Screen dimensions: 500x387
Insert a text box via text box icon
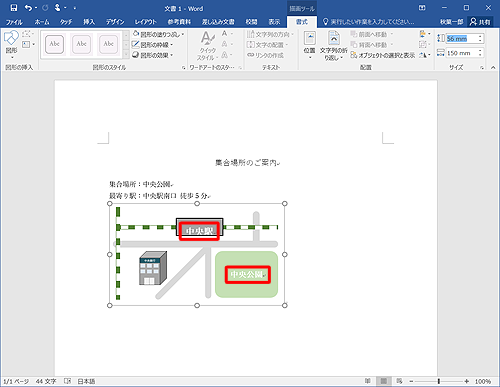[x=26, y=44]
